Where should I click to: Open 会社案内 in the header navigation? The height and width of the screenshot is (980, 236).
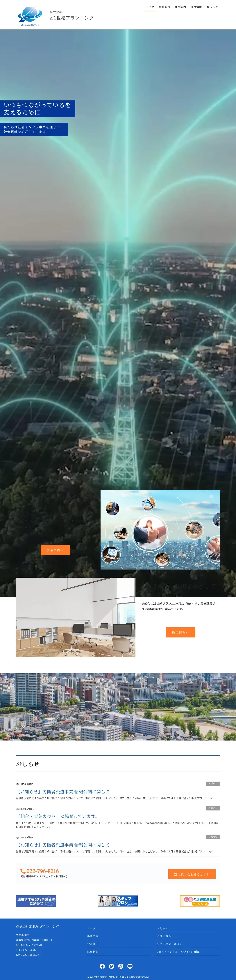(180, 7)
